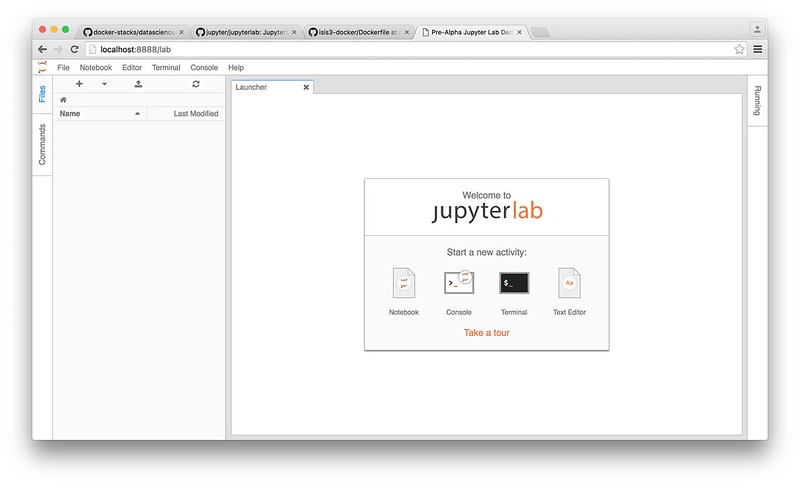The width and height of the screenshot is (800, 486).
Task: Reload the browser page
Action: coord(74,49)
